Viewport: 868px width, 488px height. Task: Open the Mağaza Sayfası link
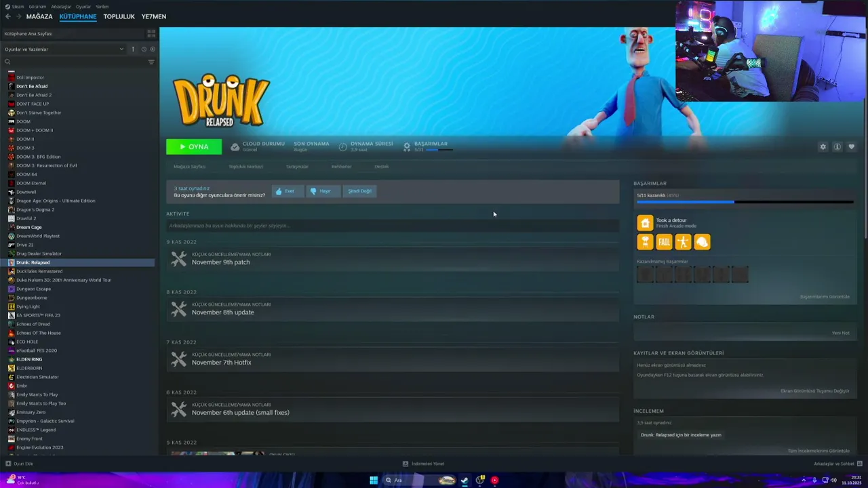(189, 167)
